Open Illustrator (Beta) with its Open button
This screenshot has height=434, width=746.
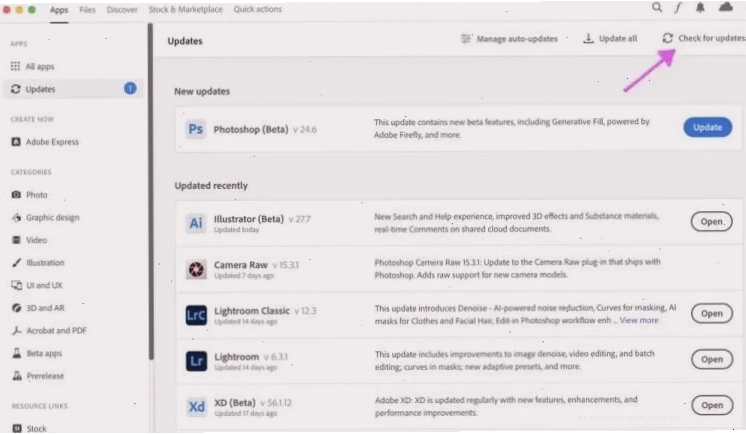click(712, 222)
